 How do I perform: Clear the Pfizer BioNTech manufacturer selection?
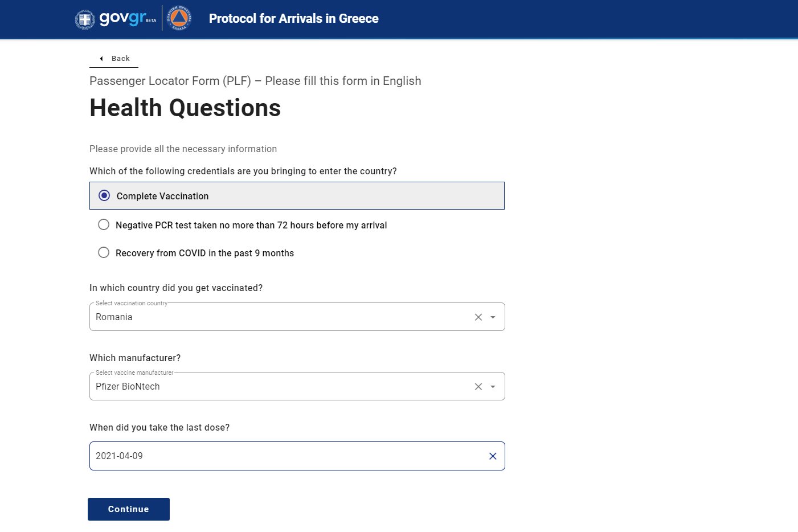[x=478, y=387]
